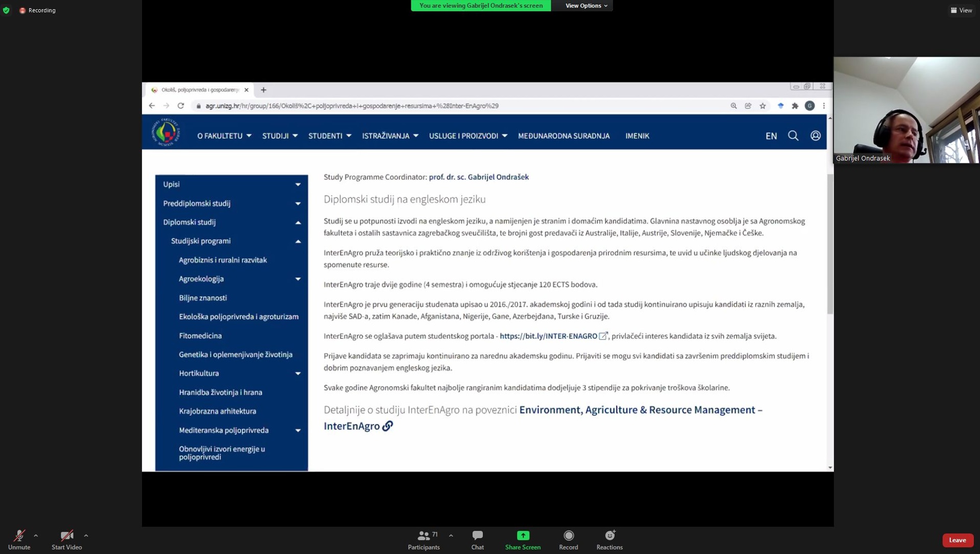The height and width of the screenshot is (554, 980).
Task: Click the page vertical scrollbar
Action: [830, 244]
